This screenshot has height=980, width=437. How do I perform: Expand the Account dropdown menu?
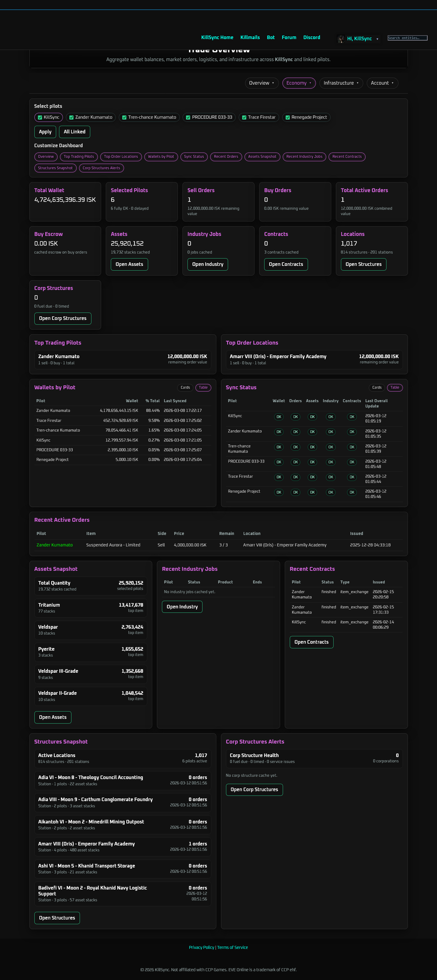[382, 83]
